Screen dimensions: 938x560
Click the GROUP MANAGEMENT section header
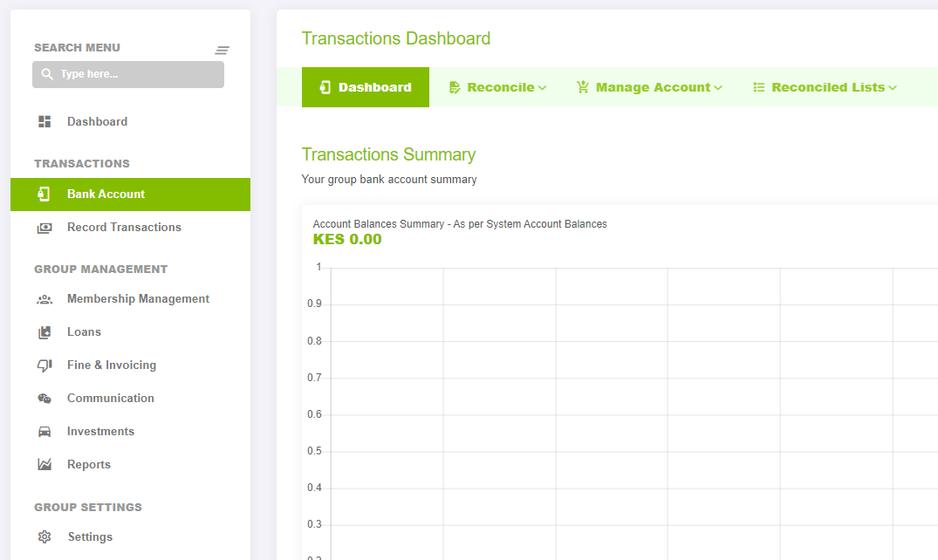coord(100,270)
